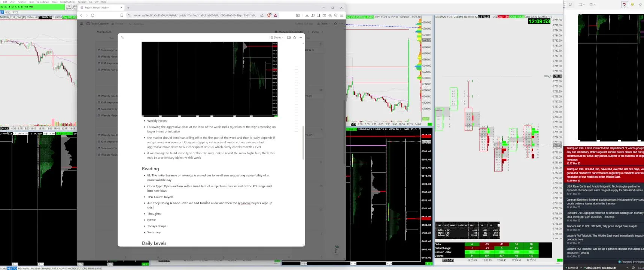Open the Brave Shields lion icon
The width and height of the screenshot is (644, 270).
[270, 15]
